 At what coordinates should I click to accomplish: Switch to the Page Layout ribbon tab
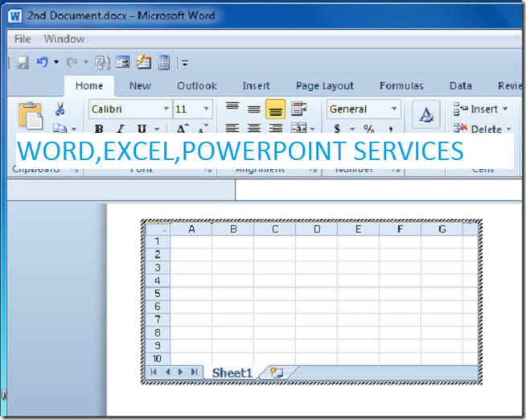[324, 86]
